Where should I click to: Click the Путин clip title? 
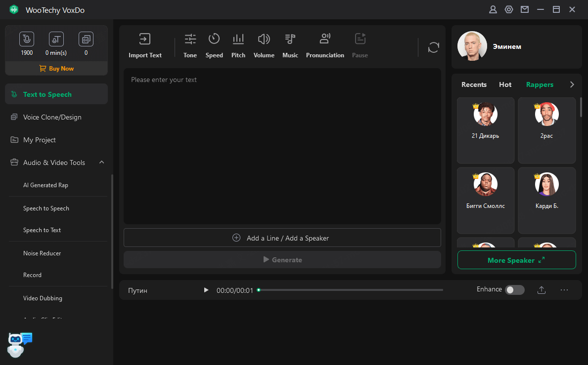coord(137,290)
